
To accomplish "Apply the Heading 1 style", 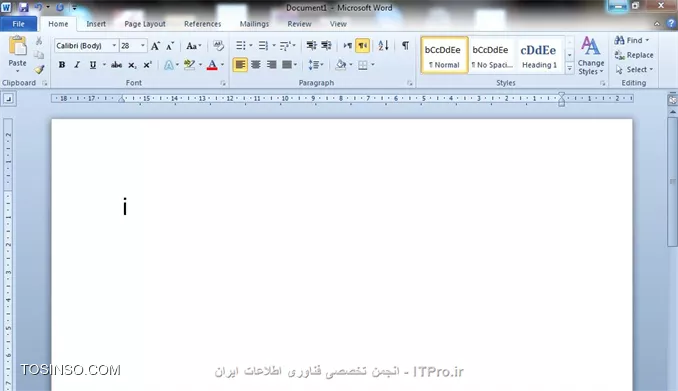I will pos(539,55).
